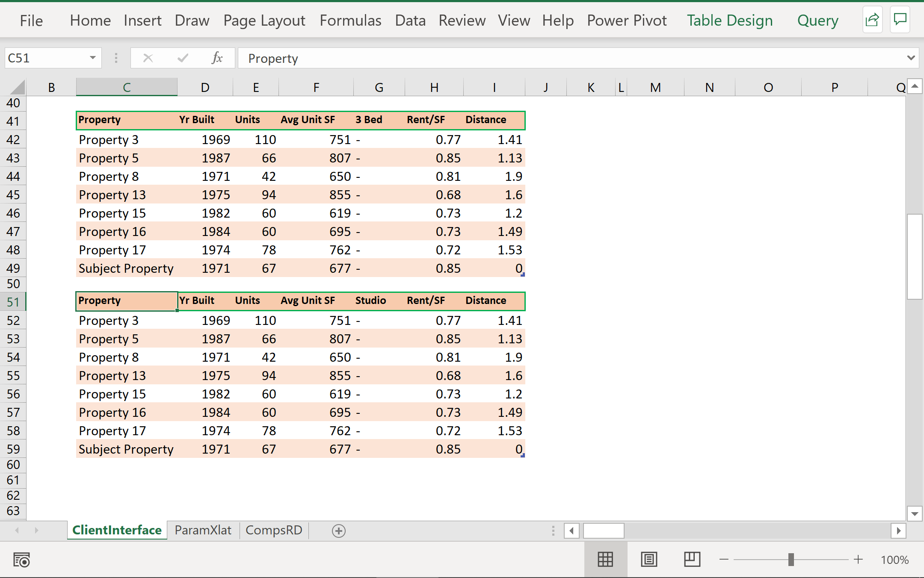Click the macro recording status icon
Screen dimensions: 924x578
pos(21,560)
